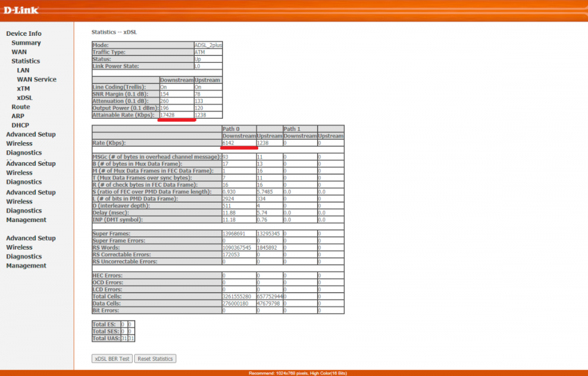The height and width of the screenshot is (376, 588).
Task: Go to the Summary page
Action: 26,43
